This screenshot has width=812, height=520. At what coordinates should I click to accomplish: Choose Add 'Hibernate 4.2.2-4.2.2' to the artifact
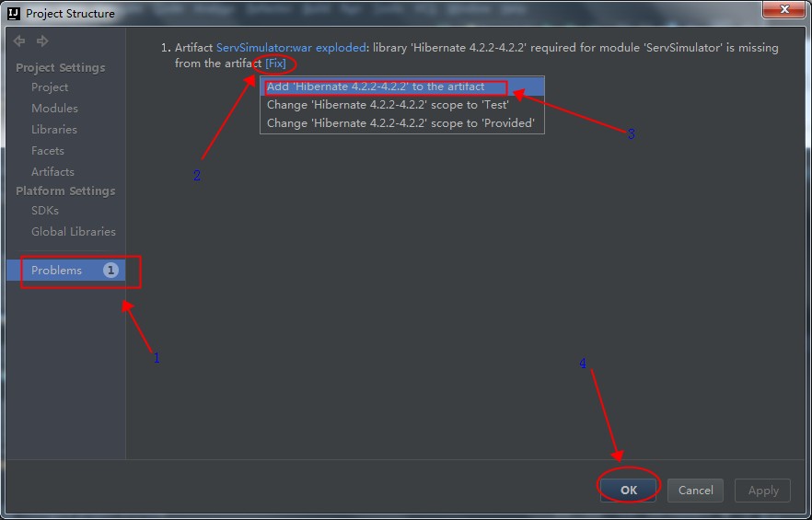click(x=401, y=87)
